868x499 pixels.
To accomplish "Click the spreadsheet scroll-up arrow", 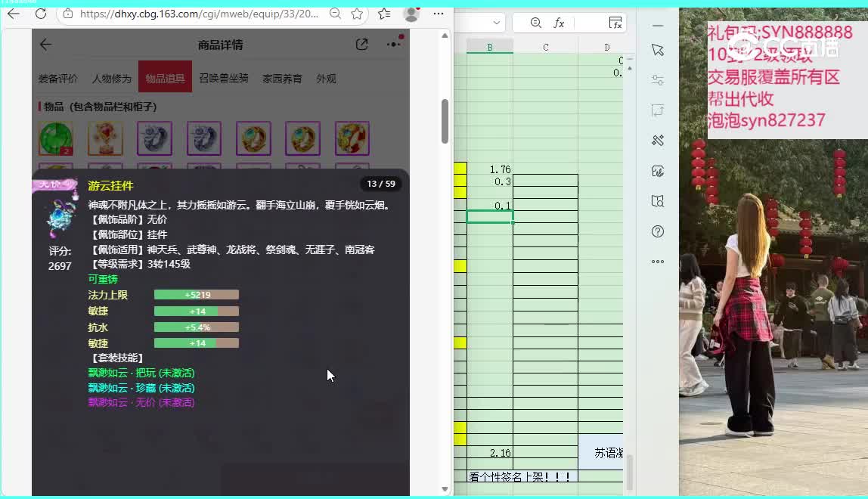I will [x=629, y=68].
